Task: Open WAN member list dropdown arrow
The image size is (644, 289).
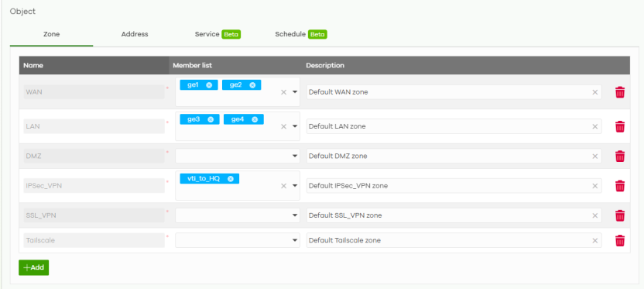Action: point(294,92)
